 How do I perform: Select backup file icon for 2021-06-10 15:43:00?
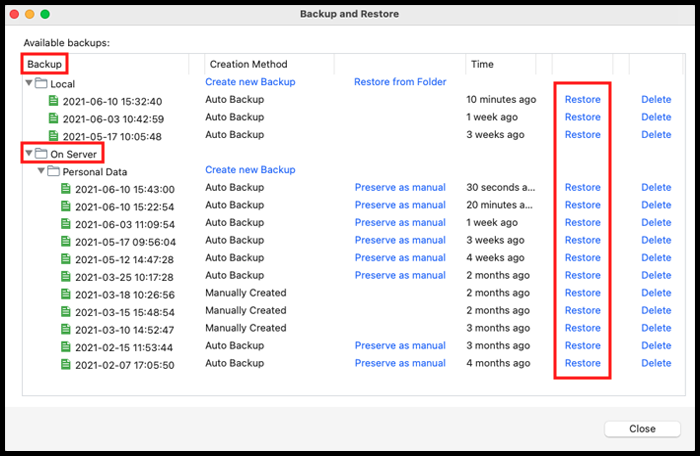pyautogui.click(x=65, y=189)
